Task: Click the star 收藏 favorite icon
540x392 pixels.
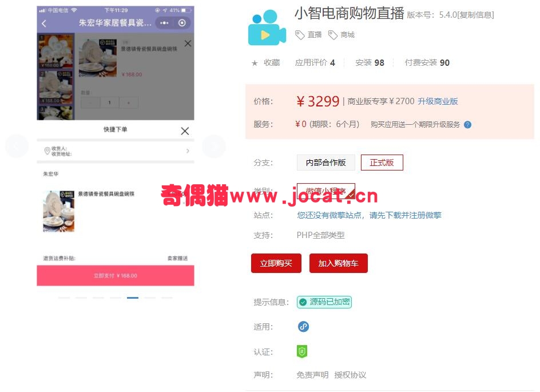Action: (x=255, y=63)
